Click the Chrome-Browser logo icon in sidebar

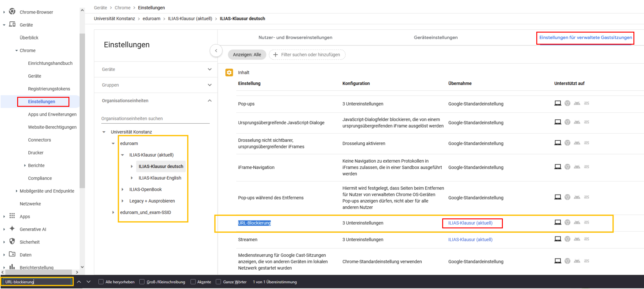[12, 11]
